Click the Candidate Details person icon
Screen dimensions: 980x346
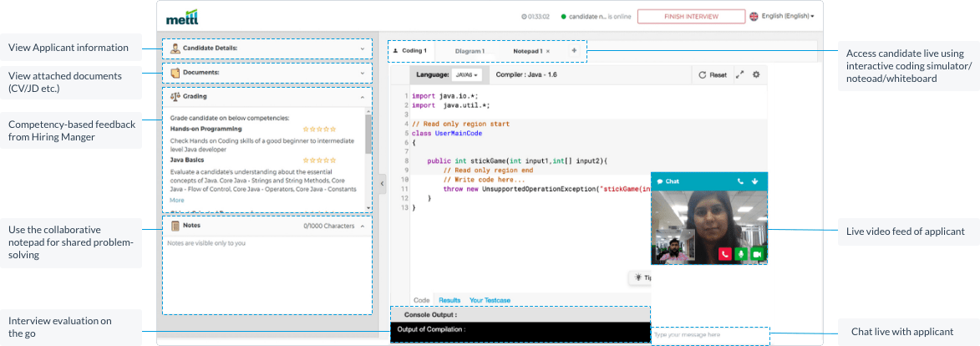[x=175, y=48]
